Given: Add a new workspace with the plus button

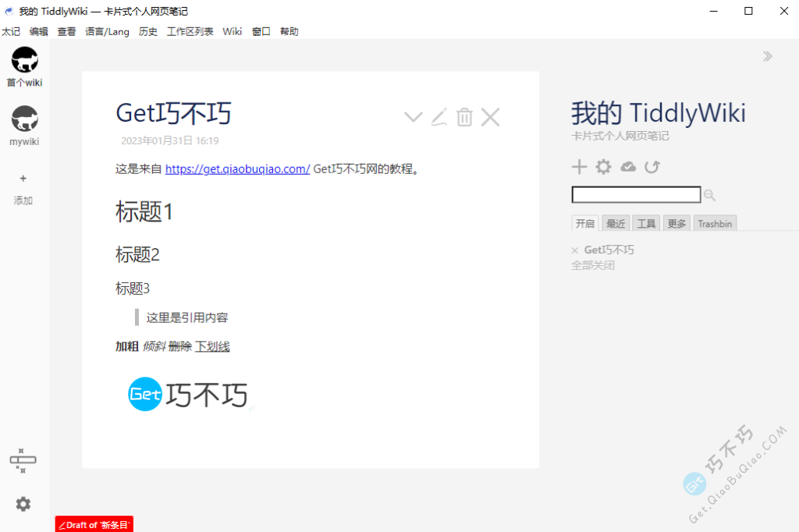Looking at the screenshot, I should [x=23, y=179].
